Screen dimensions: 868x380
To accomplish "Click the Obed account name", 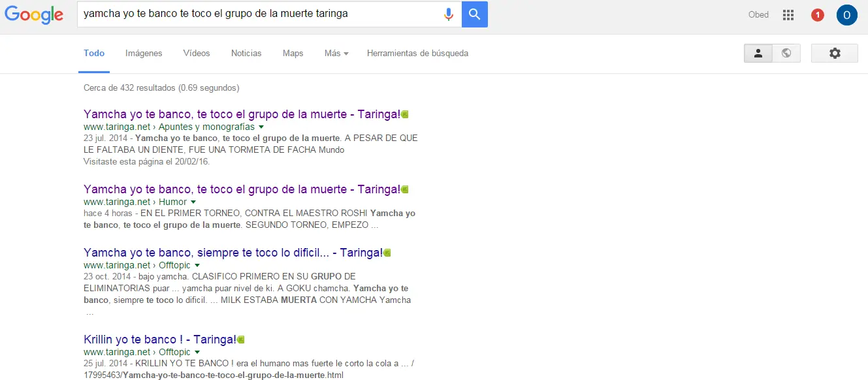I will [x=758, y=15].
